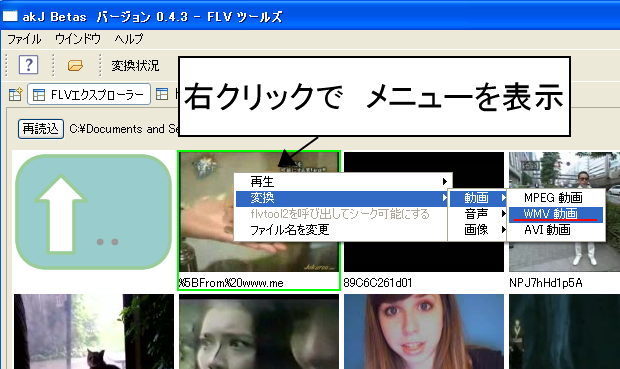Open the ウインドウ menu
620x369 pixels.
pyautogui.click(x=78, y=39)
